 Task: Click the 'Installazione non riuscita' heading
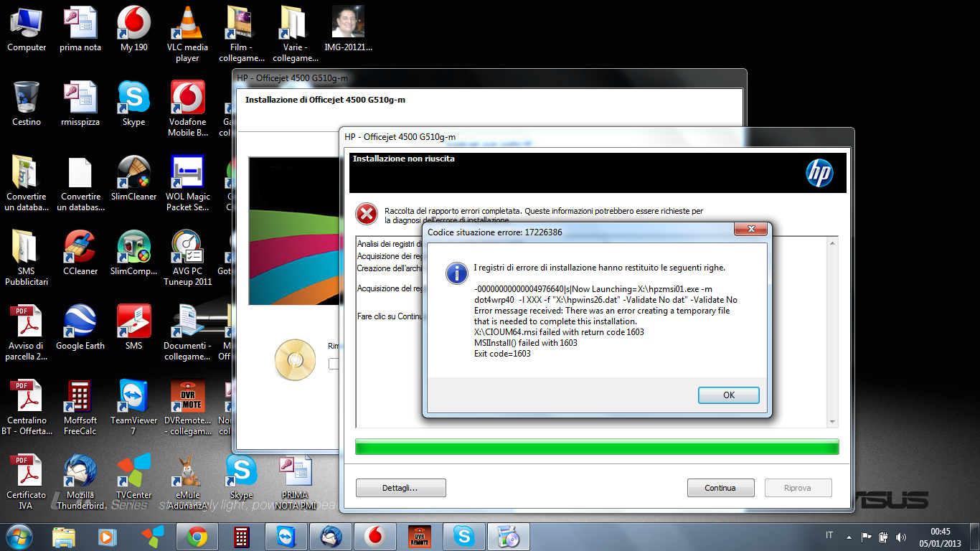click(x=403, y=159)
